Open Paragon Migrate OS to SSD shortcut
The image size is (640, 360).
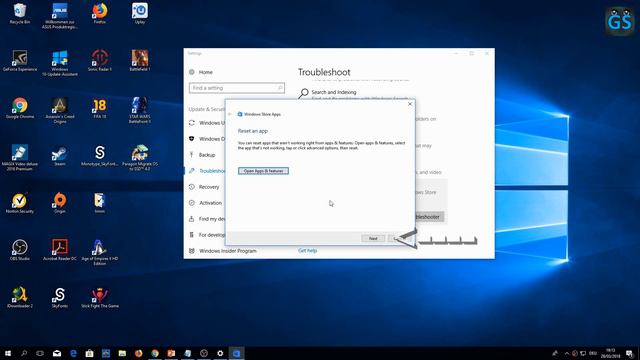(140, 158)
